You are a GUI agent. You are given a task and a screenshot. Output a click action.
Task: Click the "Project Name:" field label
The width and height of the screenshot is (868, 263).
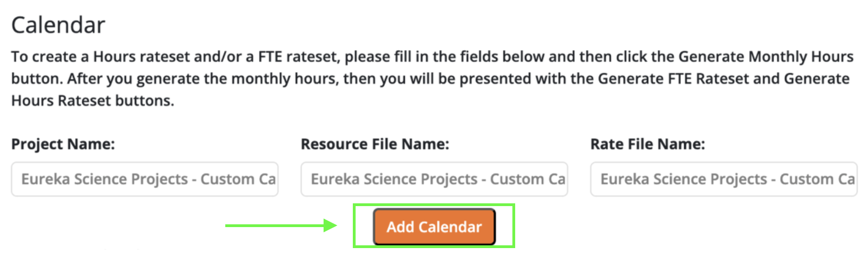click(x=63, y=144)
